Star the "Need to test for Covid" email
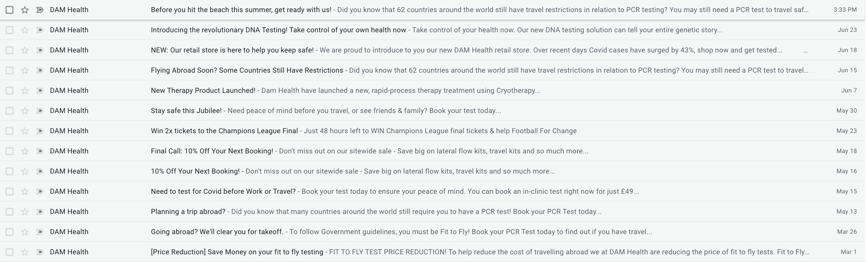Image resolution: width=868 pixels, height=262 pixels. (25, 191)
